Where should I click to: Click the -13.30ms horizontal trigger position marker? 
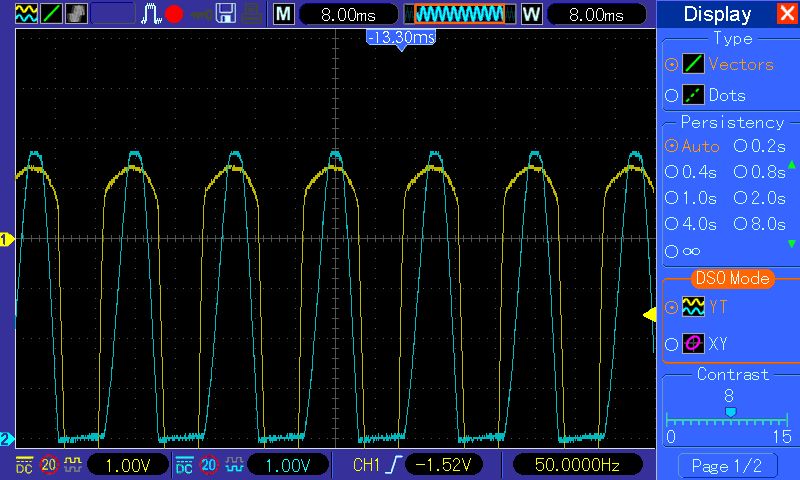(x=401, y=39)
